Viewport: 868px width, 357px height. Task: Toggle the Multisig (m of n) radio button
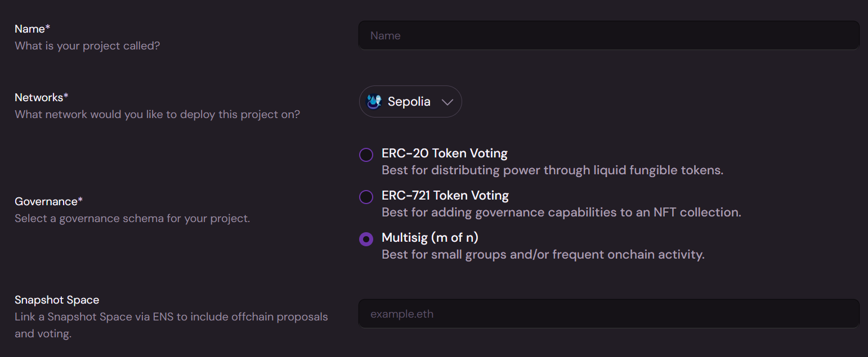point(366,239)
